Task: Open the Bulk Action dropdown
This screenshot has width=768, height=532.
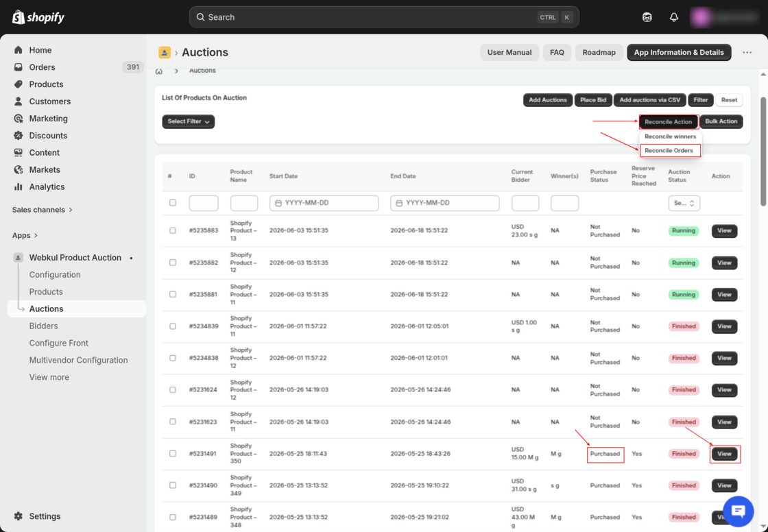Action: click(x=721, y=121)
